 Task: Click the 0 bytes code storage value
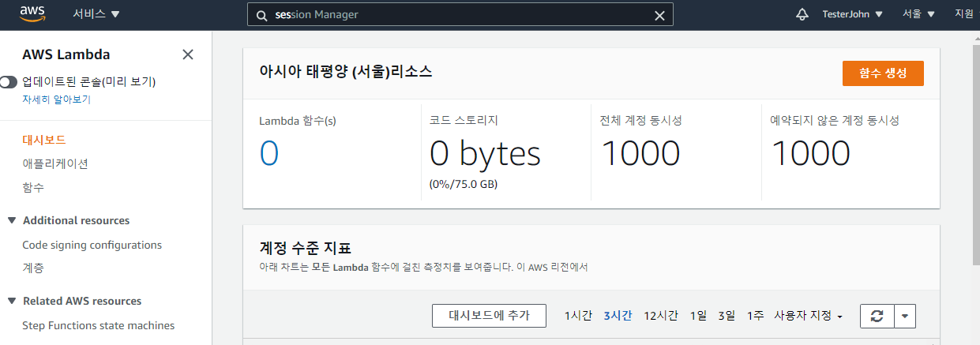[485, 153]
